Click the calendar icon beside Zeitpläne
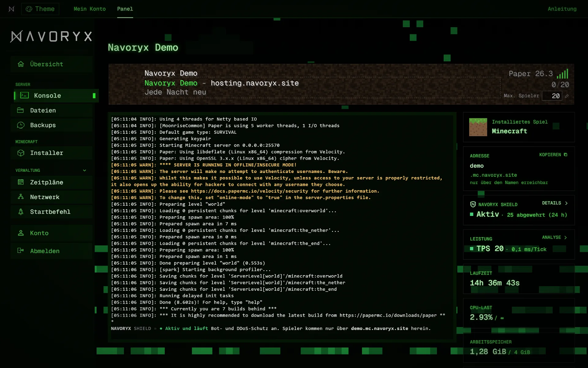 [21, 182]
